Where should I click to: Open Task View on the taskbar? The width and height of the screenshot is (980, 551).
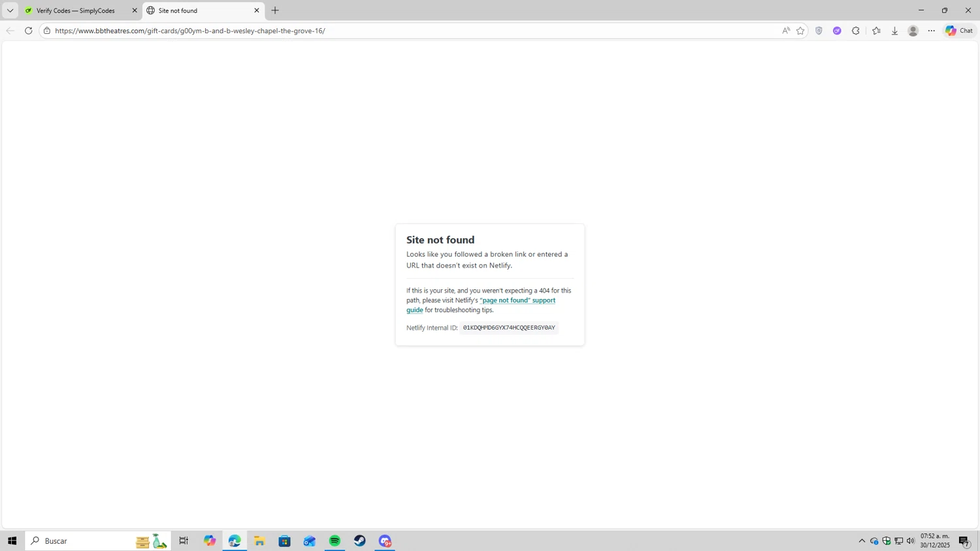(184, 541)
